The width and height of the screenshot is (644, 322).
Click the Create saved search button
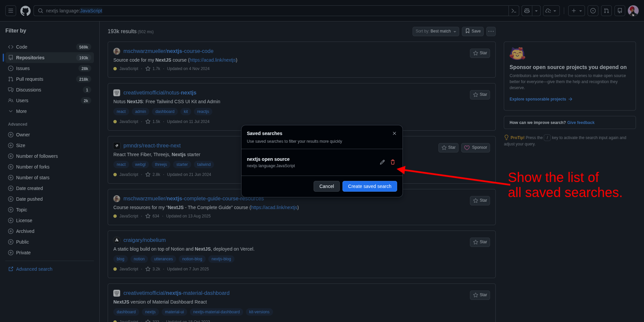click(370, 186)
